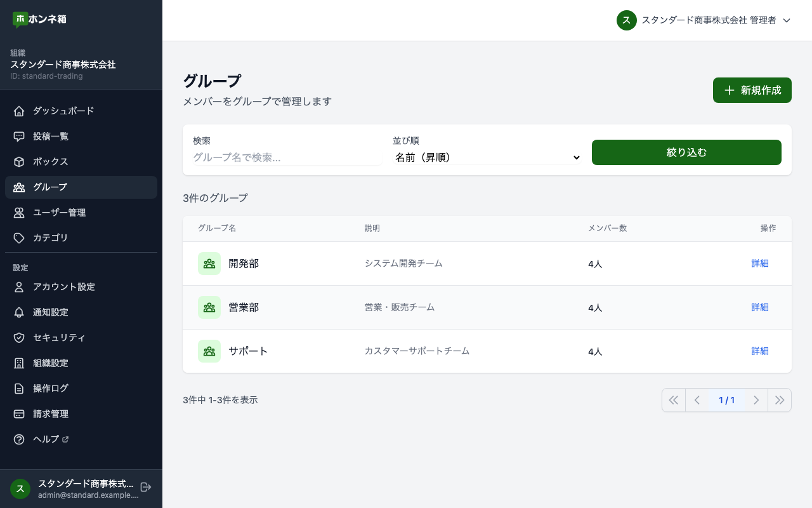This screenshot has width=812, height=508.
Task: Click the logout icon in sidebar footer
Action: point(145,487)
